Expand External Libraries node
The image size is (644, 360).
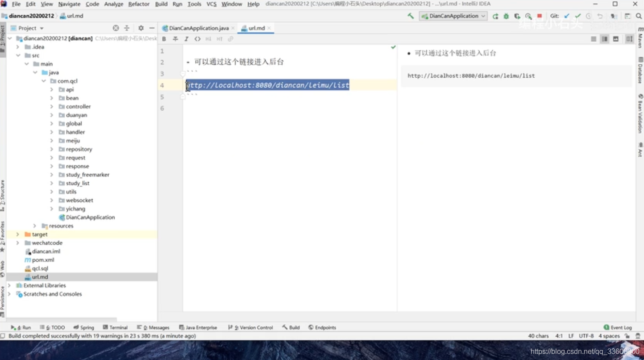click(9, 285)
